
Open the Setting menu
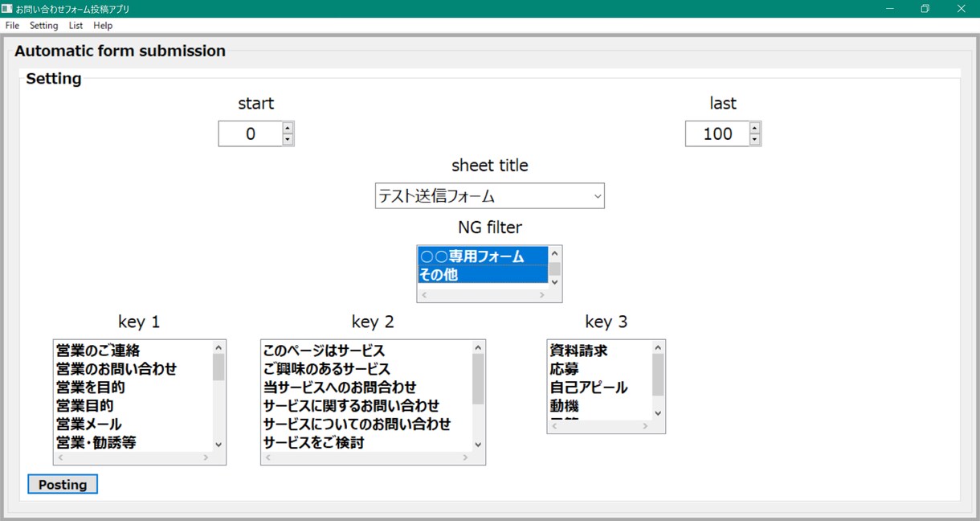tap(44, 26)
